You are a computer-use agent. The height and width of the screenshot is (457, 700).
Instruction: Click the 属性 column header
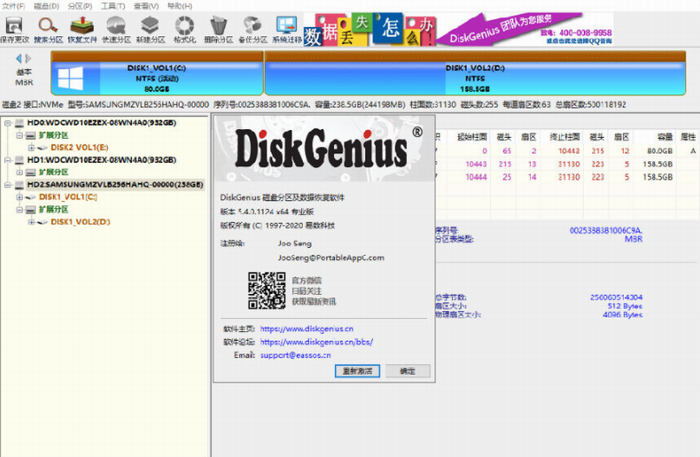pos(688,137)
